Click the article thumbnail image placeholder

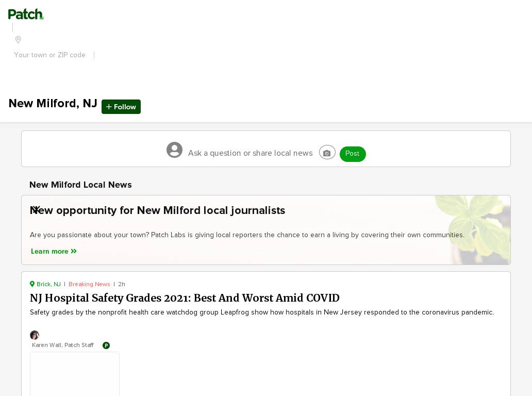pyautogui.click(x=75, y=374)
